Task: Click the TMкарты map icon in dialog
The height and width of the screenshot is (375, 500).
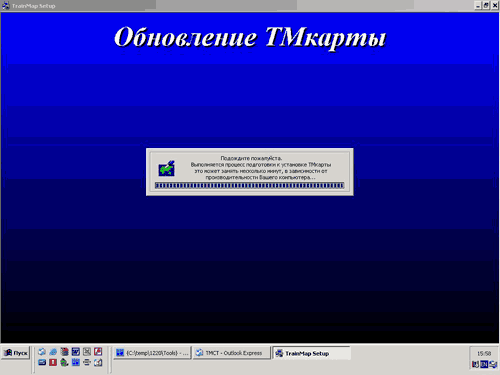Action: (x=167, y=168)
